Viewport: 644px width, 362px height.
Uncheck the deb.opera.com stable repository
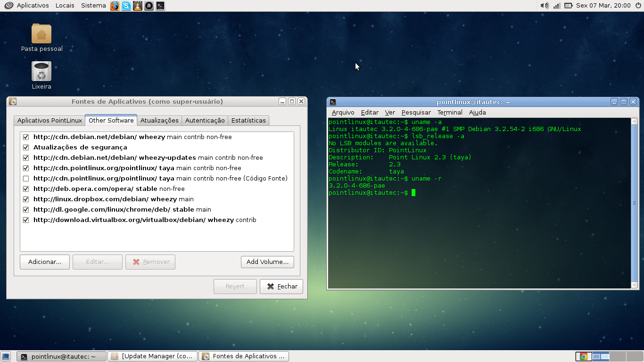tap(26, 189)
